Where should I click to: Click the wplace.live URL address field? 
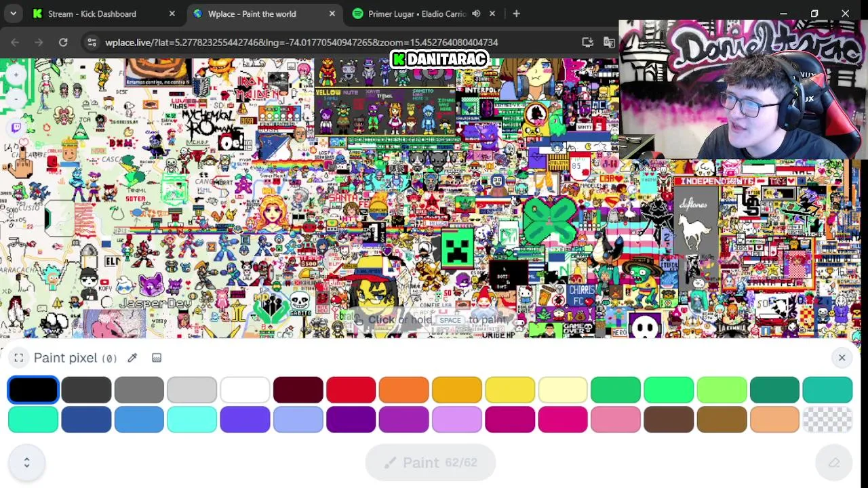[x=302, y=42]
